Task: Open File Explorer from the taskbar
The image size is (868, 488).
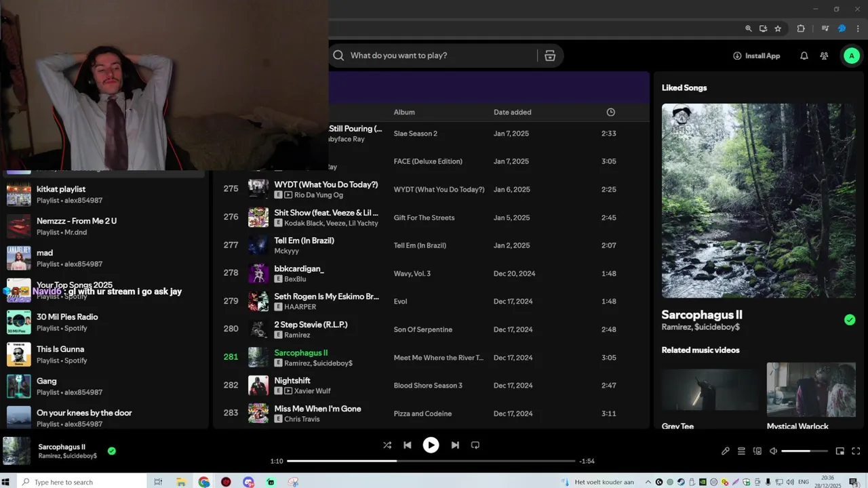Action: click(x=181, y=482)
